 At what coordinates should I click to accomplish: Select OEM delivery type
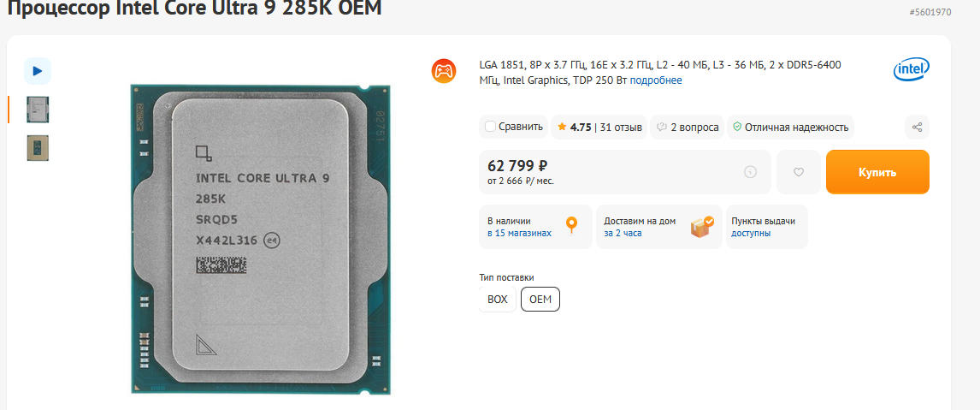[x=540, y=300]
